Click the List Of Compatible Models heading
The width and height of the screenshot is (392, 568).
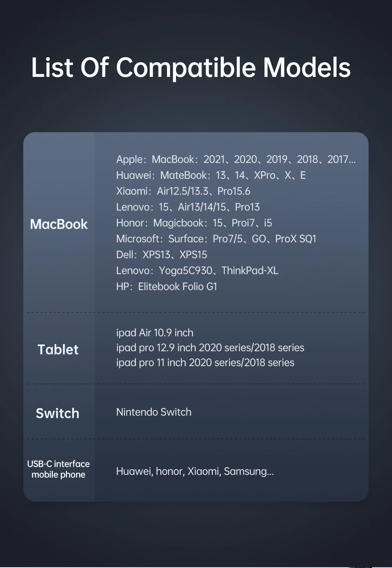[191, 67]
